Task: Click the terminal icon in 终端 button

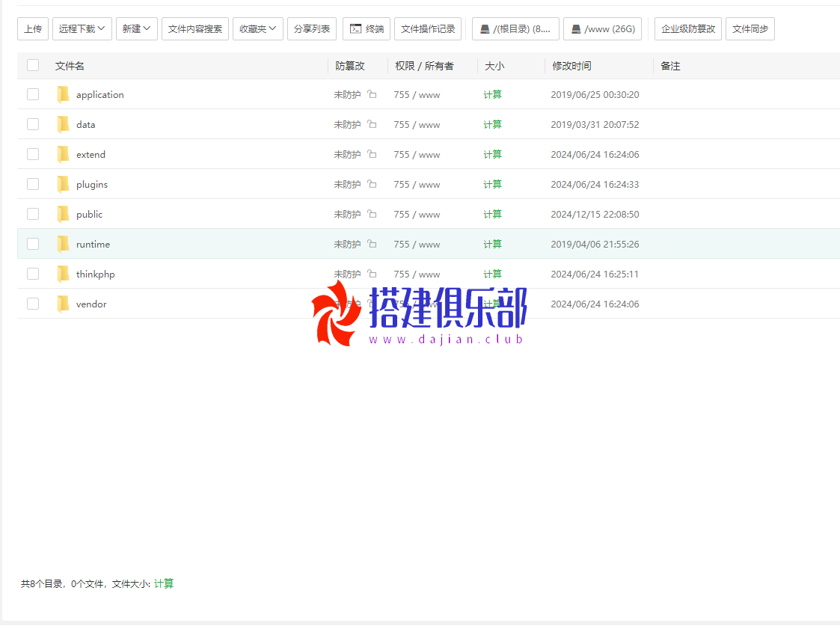Action: (x=356, y=29)
